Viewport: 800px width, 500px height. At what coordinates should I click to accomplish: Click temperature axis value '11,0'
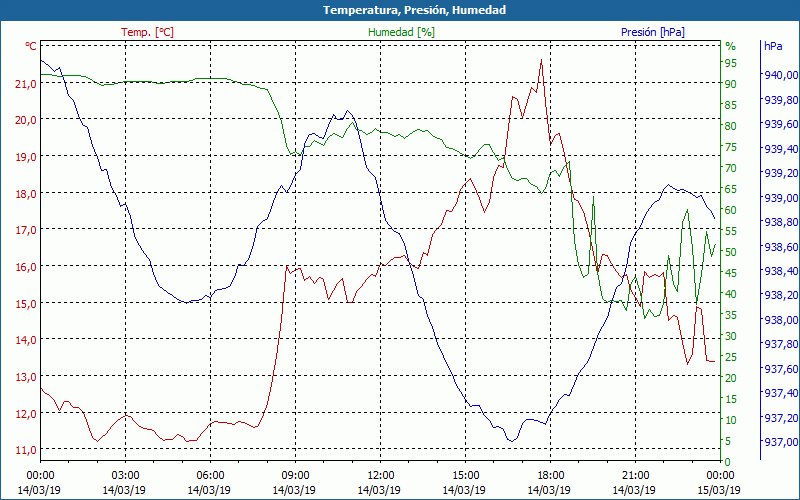click(x=26, y=449)
